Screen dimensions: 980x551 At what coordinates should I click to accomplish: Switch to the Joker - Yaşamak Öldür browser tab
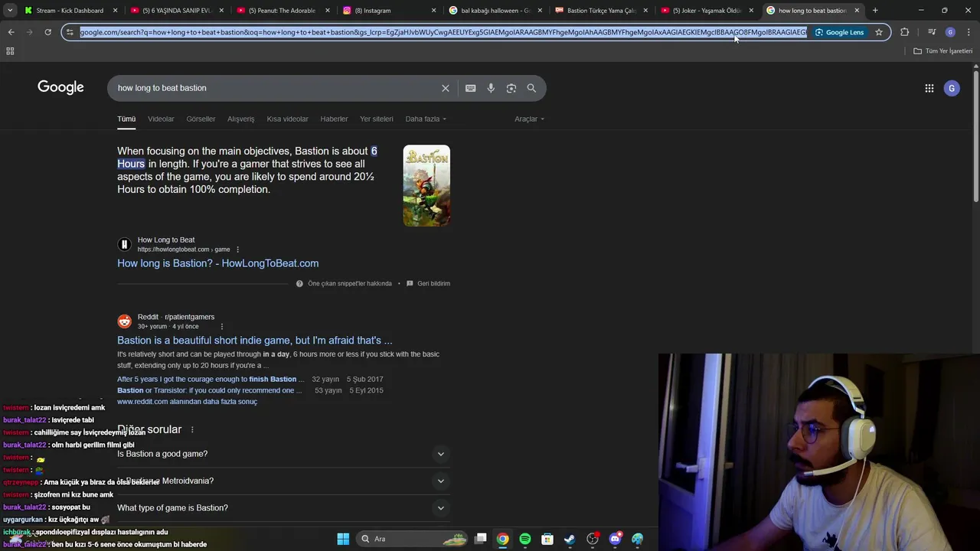[707, 11]
